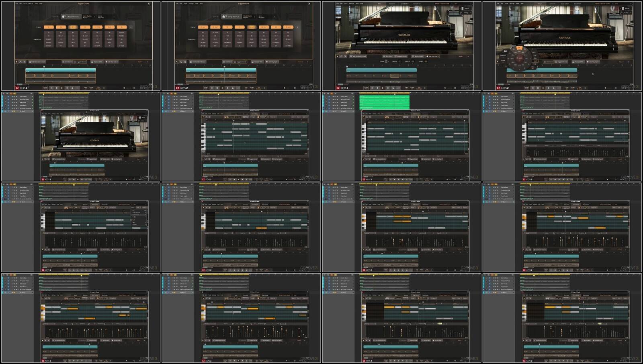Screen dimensions: 643x364
Task: Switch to Keys tab in piano frame with knobs
Action: click(379, 4)
